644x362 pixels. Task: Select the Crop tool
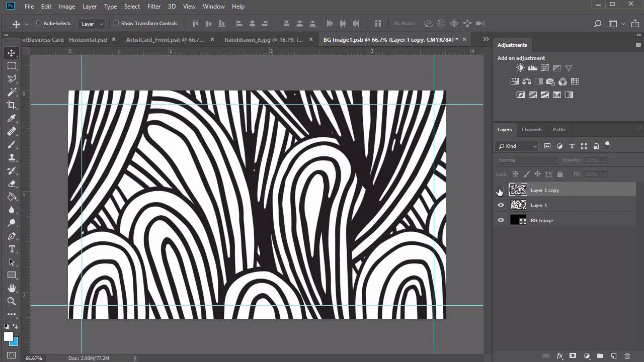click(11, 105)
